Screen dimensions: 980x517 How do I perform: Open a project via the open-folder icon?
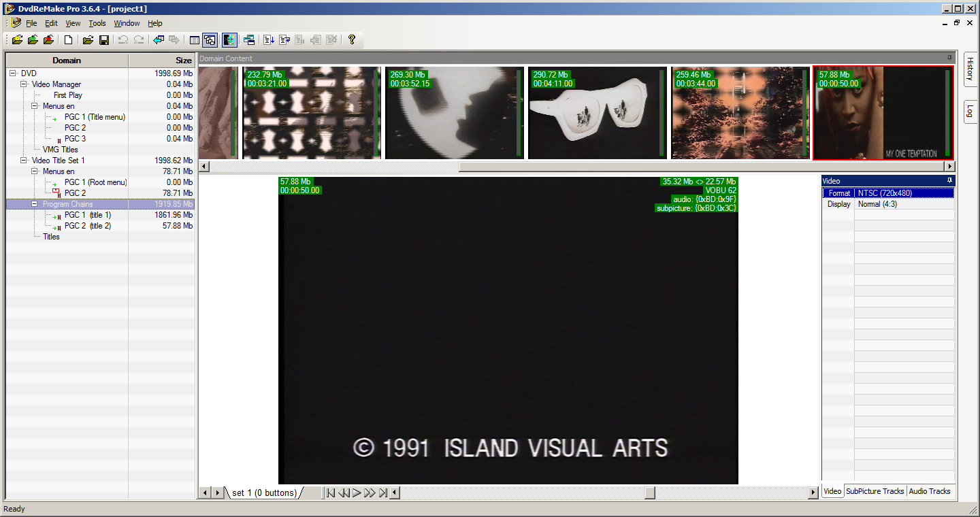pyautogui.click(x=88, y=39)
